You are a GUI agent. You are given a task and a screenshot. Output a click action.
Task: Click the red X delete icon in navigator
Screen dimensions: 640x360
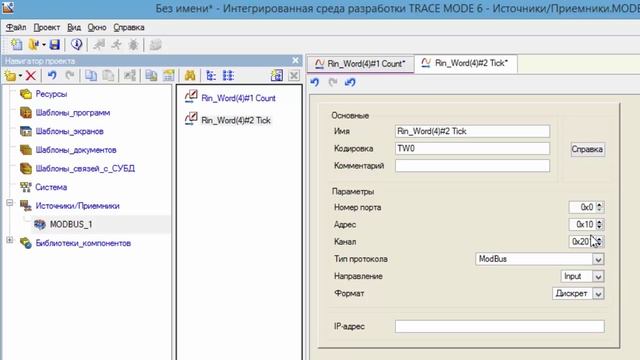[31, 76]
